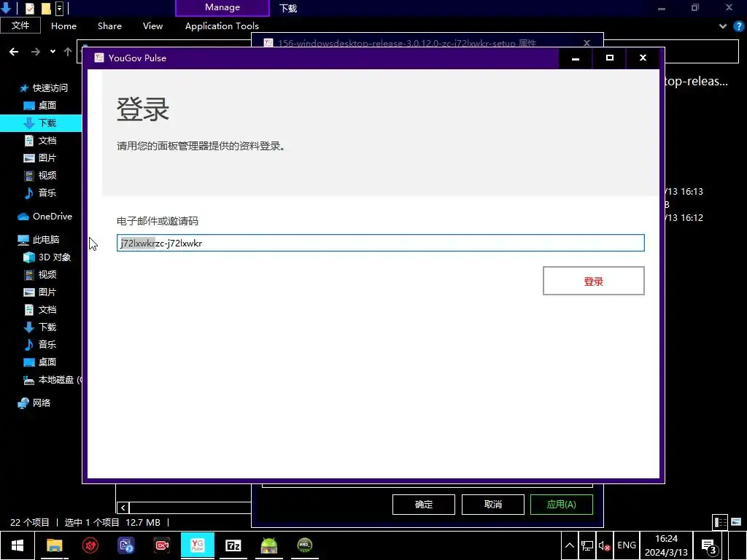Expand the ribbon chevron
The image size is (747, 560).
[x=723, y=26]
